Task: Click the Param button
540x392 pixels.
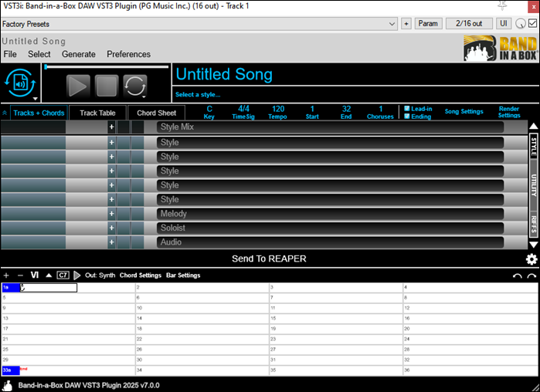Action: [428, 23]
